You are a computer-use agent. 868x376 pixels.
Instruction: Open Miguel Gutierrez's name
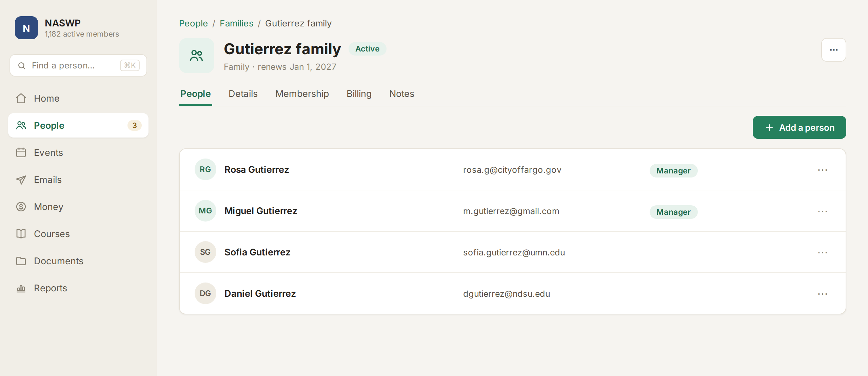coord(261,211)
